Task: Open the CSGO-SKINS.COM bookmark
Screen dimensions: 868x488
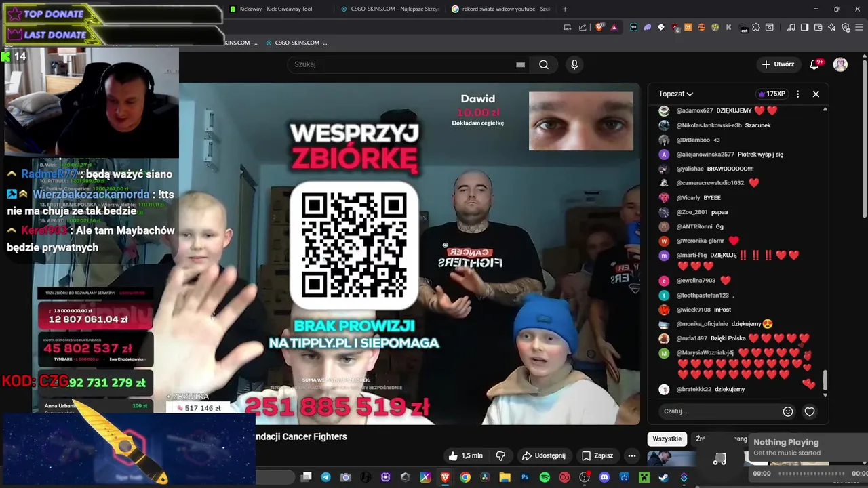Action: pos(296,43)
